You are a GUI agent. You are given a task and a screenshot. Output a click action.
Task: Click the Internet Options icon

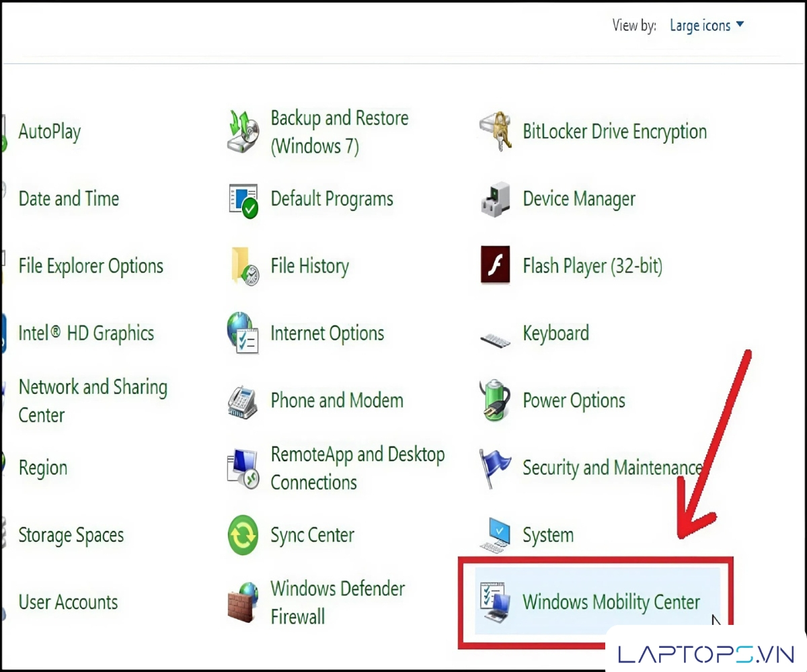pos(243,333)
